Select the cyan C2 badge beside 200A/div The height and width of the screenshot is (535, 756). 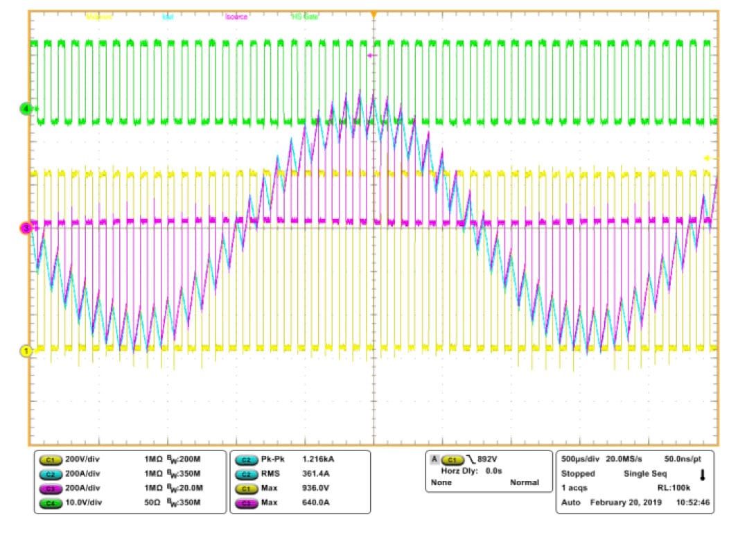click(50, 474)
